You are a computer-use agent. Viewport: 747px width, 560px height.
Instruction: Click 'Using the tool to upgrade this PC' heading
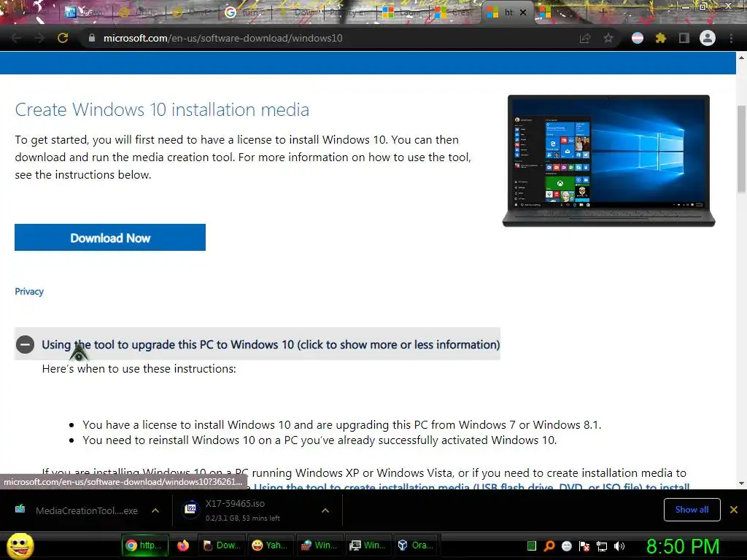271,344
